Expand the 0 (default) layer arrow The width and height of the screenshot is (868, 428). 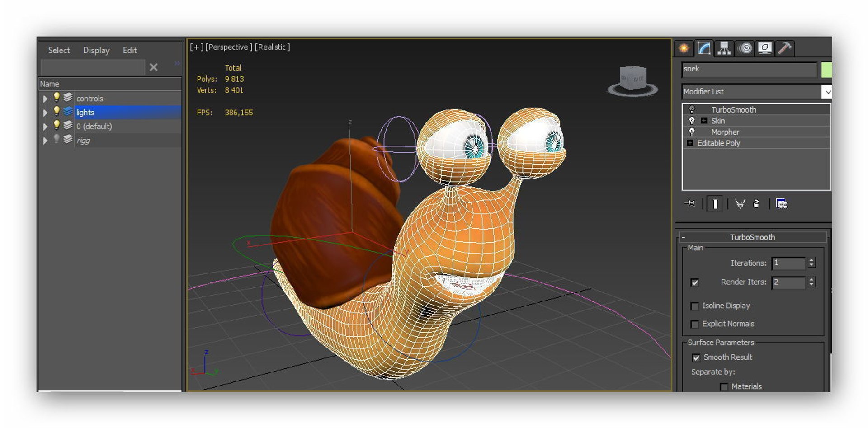[x=45, y=127]
